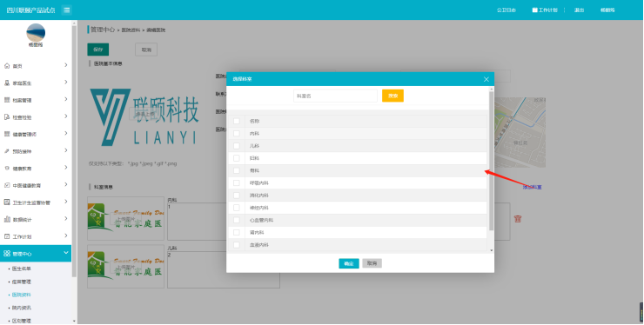
Task: Click the 中医健康教育 sidebar icon
Action: point(7,185)
